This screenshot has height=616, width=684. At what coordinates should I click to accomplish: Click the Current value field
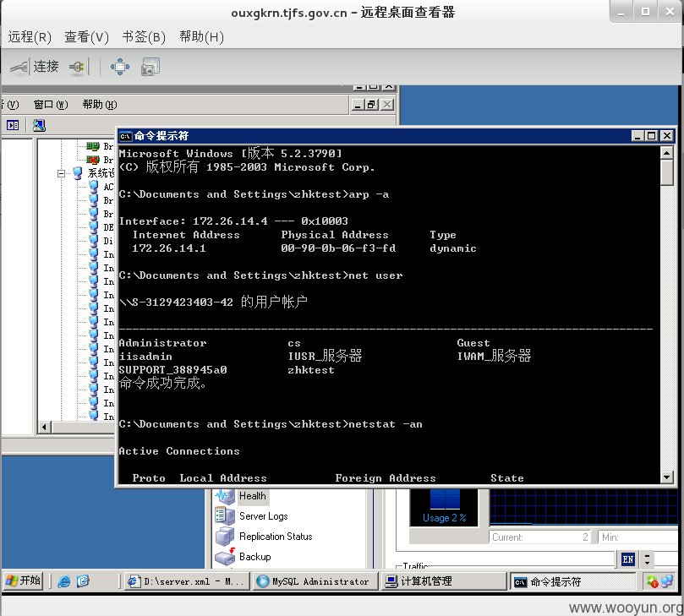pyautogui.click(x=540, y=537)
